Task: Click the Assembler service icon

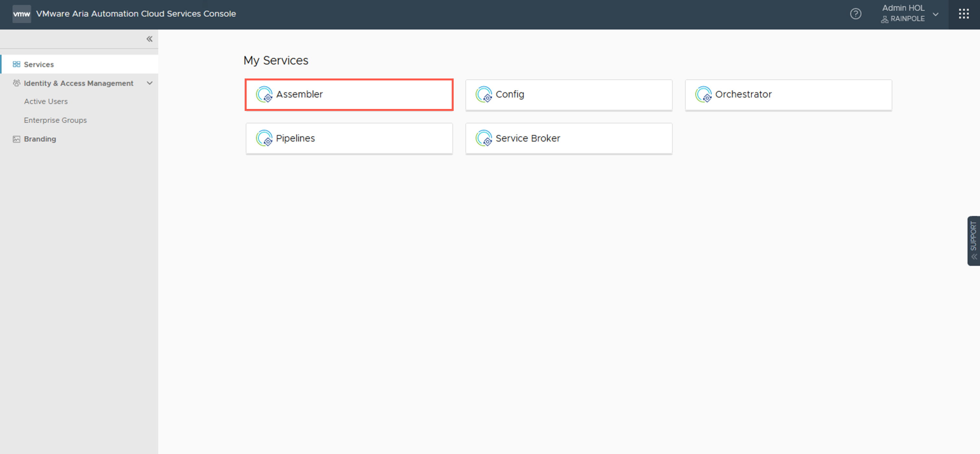Action: [x=264, y=94]
